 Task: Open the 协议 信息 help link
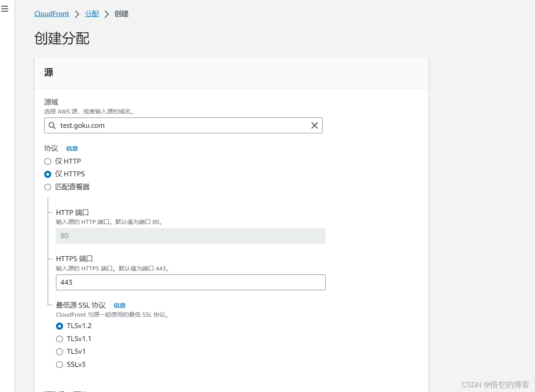(72, 148)
